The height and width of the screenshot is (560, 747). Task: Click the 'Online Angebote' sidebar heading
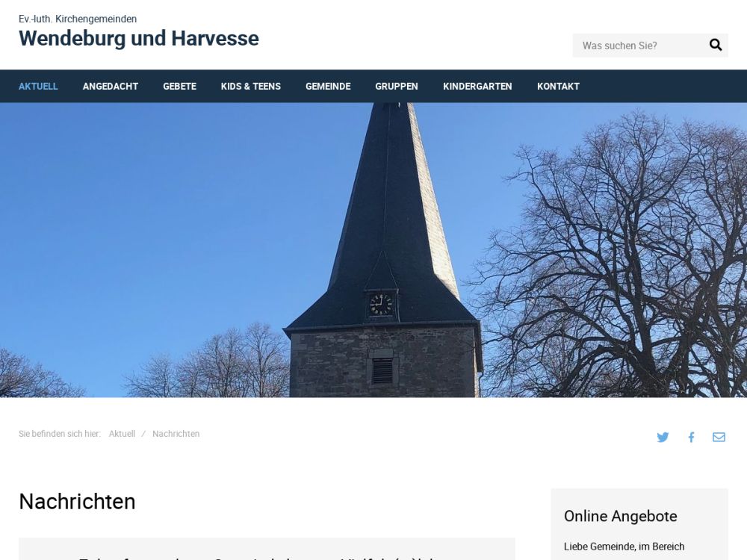click(x=620, y=516)
